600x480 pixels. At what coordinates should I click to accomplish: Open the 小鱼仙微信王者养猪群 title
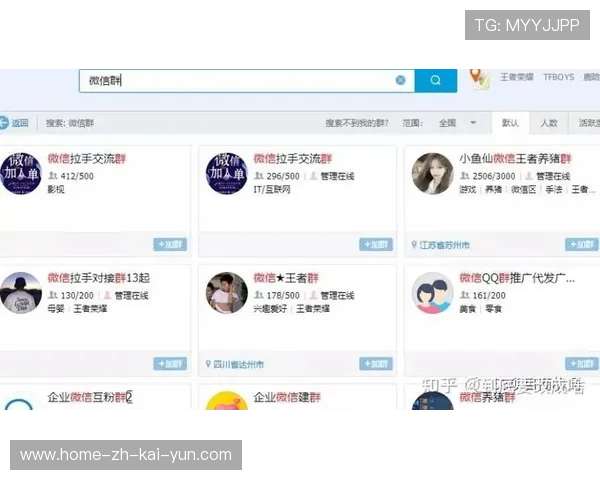515,158
